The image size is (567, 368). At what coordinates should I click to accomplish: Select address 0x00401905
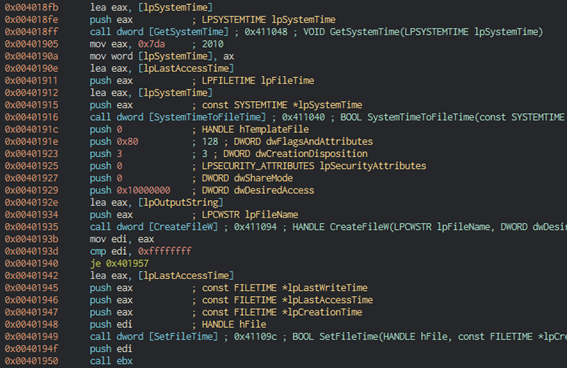31,44
